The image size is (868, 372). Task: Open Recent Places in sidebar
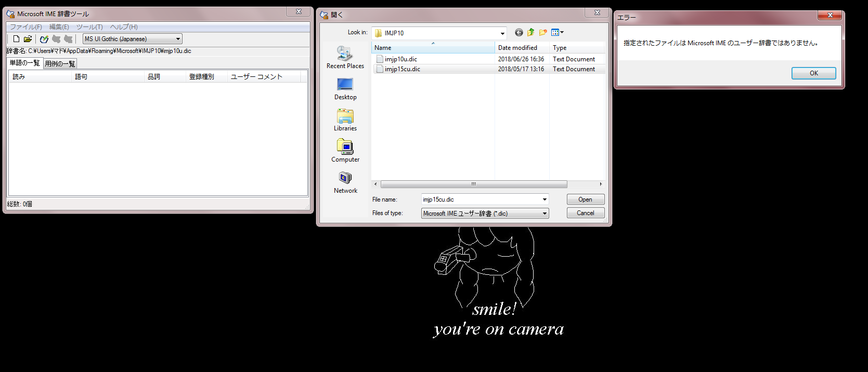[345, 57]
